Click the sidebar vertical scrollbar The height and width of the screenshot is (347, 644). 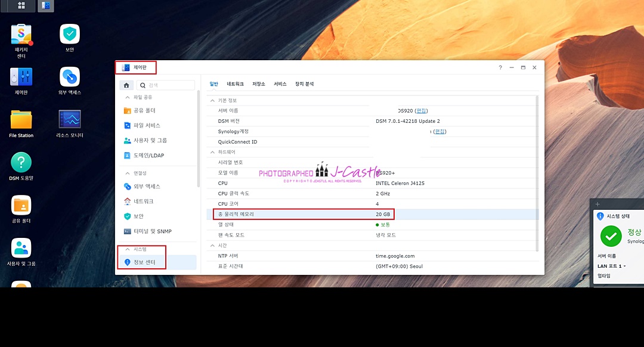click(199, 140)
